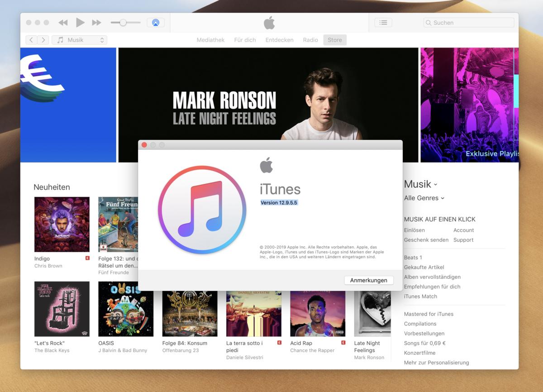The image size is (543, 392).
Task: Open the Folge 84: Konsum cover
Action: pos(190,314)
